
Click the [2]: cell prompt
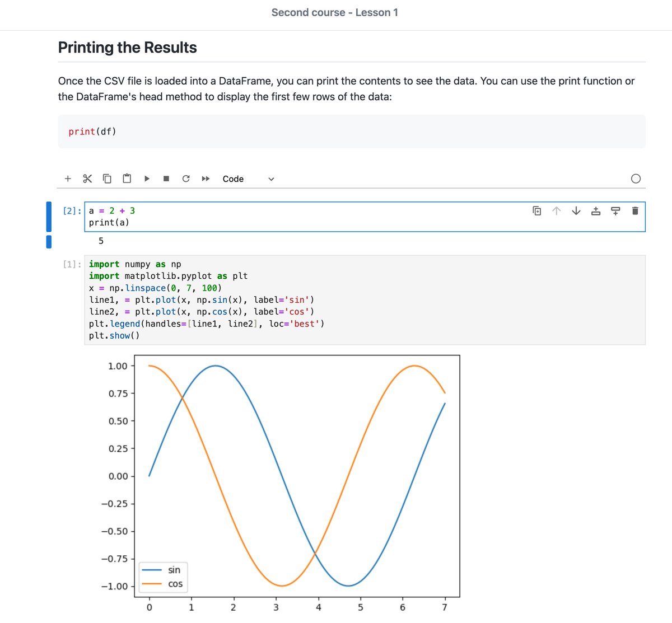pos(72,211)
